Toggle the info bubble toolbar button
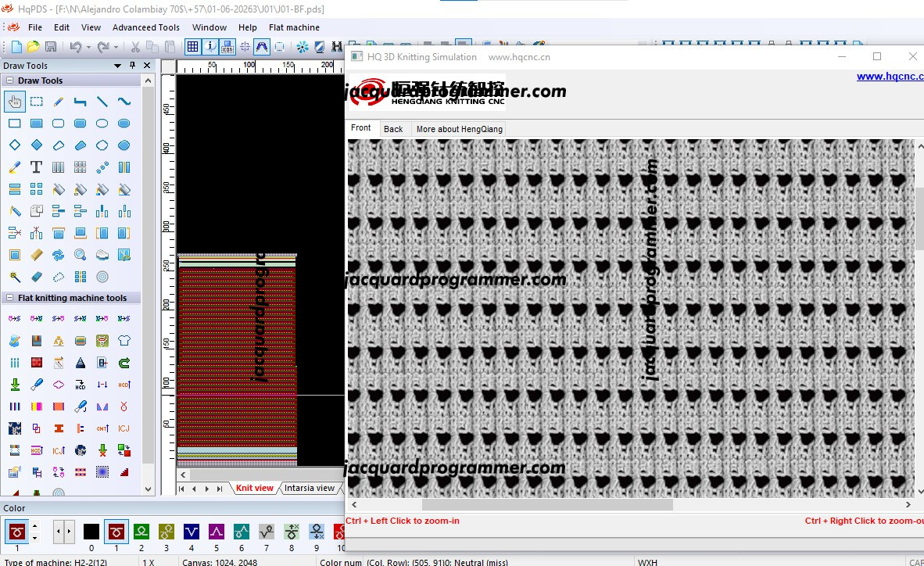Viewport: 924px width, 566px height. 210,47
